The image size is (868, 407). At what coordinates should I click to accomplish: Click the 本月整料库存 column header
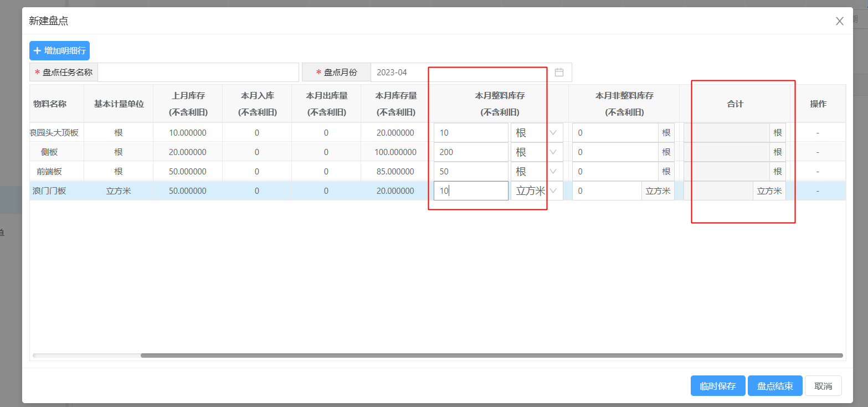coord(500,104)
